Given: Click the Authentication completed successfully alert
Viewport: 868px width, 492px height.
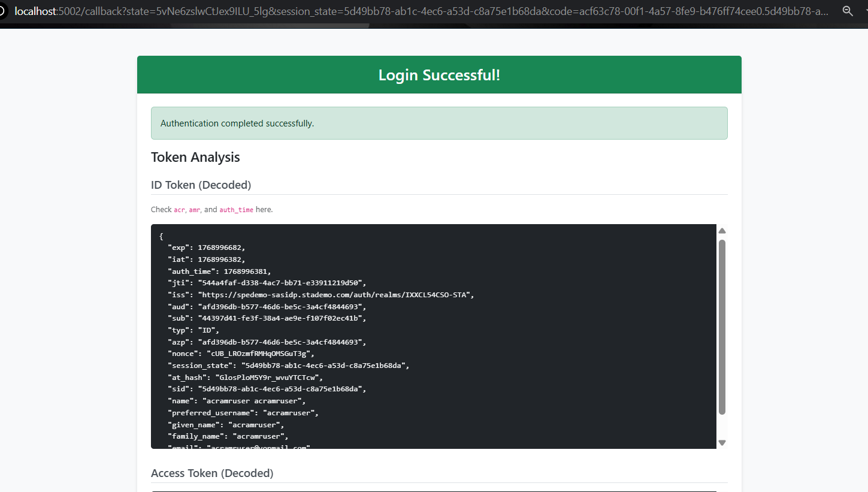Looking at the screenshot, I should (439, 123).
